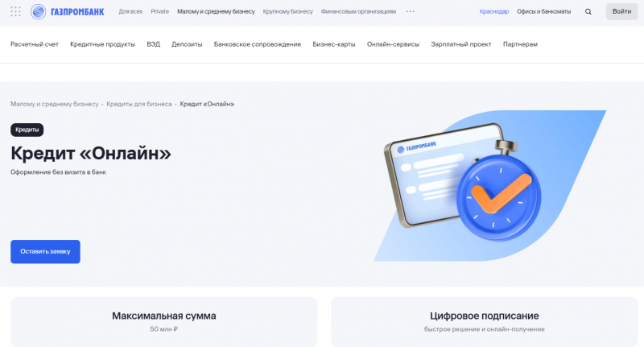The height and width of the screenshot is (347, 644).
Task: Click the 50 млн ₽ value
Action: [x=164, y=329]
